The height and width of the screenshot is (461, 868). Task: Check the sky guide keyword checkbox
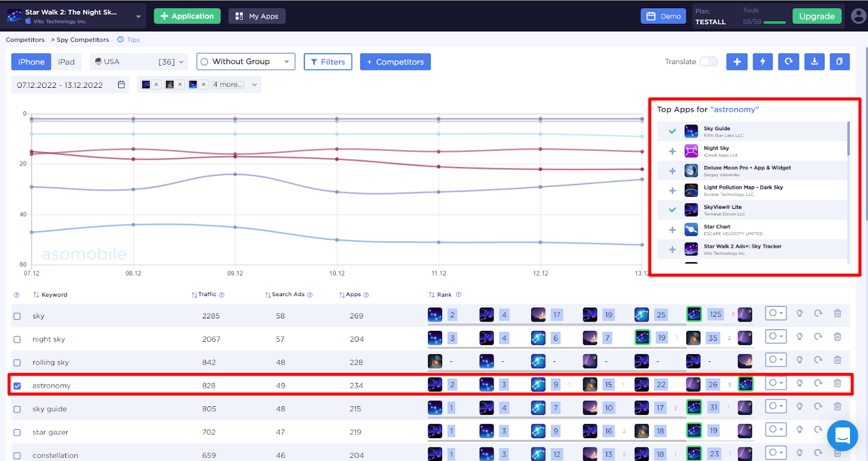click(x=17, y=409)
